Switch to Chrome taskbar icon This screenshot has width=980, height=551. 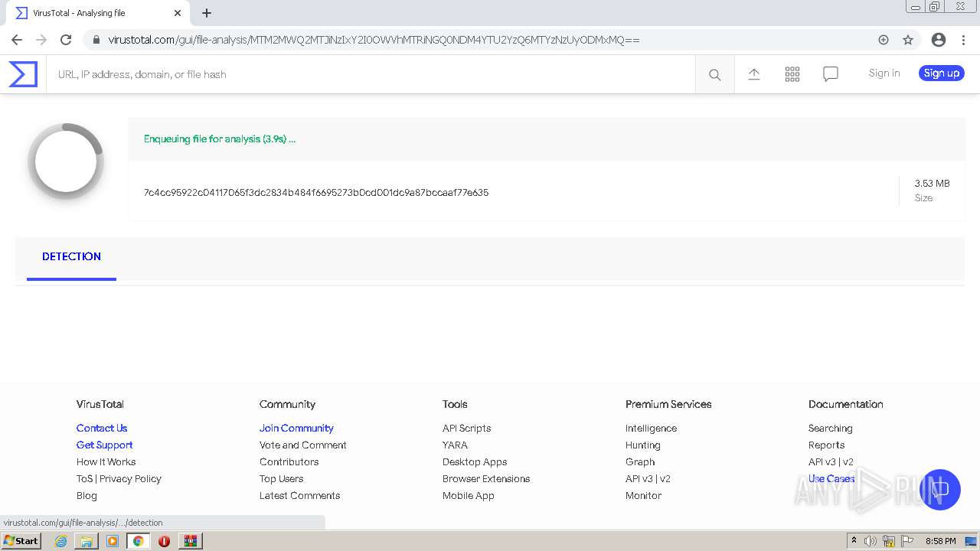pos(139,541)
